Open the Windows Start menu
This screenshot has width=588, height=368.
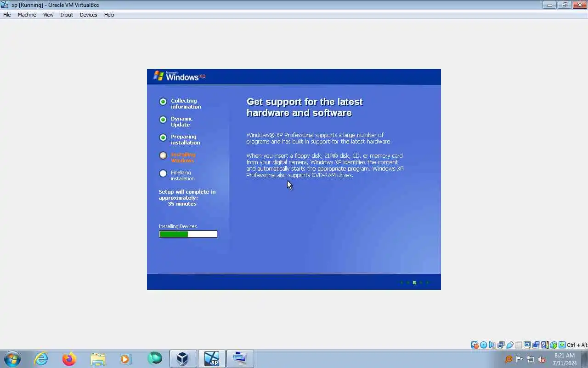(x=12, y=359)
